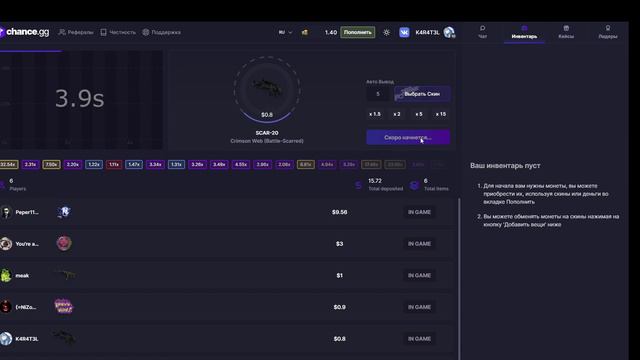The image size is (640, 360).
Task: Click the Выбрать Скин button
Action: [422, 94]
